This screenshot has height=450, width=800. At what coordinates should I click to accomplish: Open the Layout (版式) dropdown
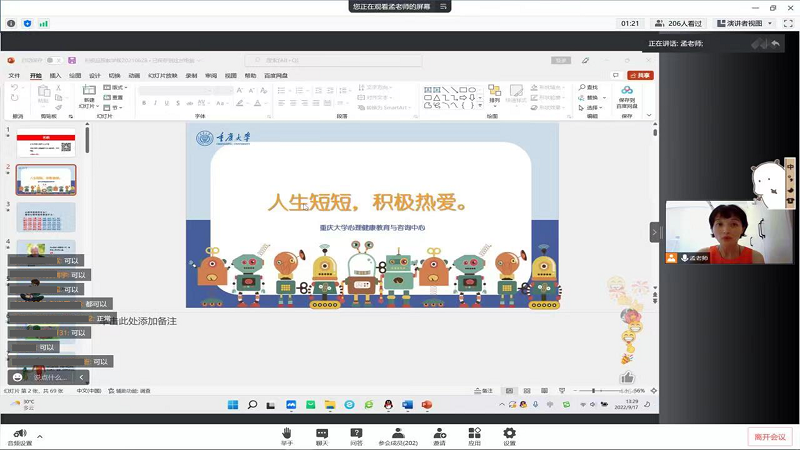click(x=115, y=87)
